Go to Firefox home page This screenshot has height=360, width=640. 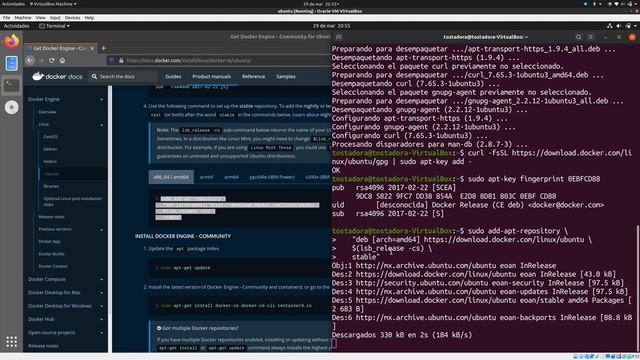[62, 60]
